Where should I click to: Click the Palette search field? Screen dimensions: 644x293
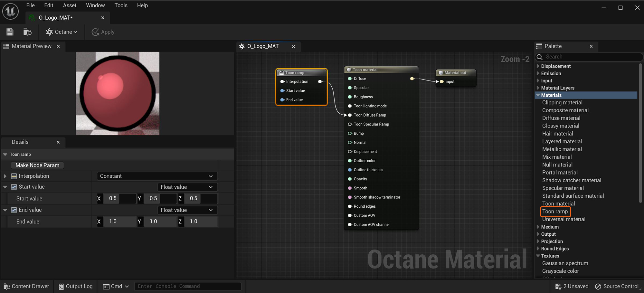click(x=589, y=57)
